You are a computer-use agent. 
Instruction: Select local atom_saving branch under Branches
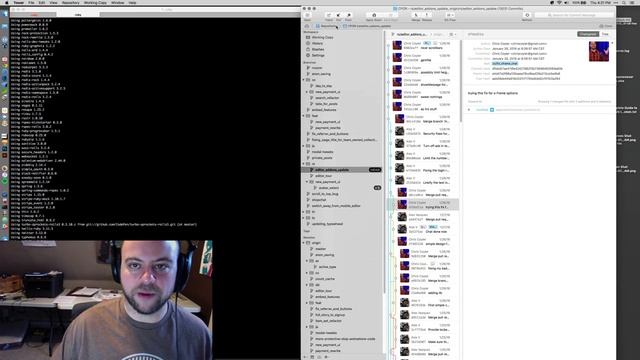(x=321, y=74)
